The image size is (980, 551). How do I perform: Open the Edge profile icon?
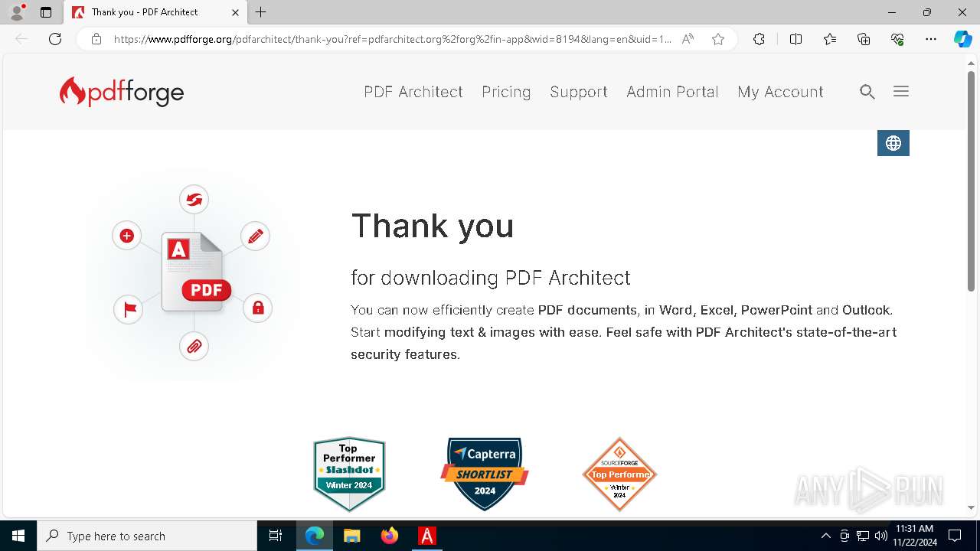tap(17, 12)
